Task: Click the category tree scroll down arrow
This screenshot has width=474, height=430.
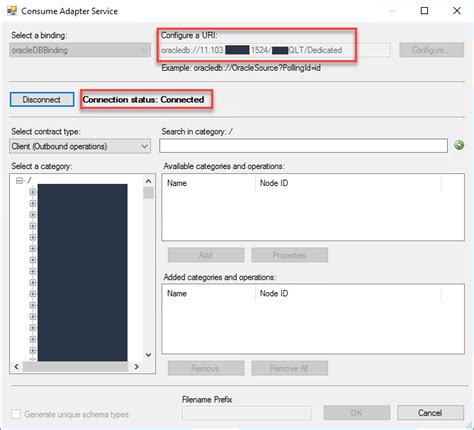Action: point(149,355)
